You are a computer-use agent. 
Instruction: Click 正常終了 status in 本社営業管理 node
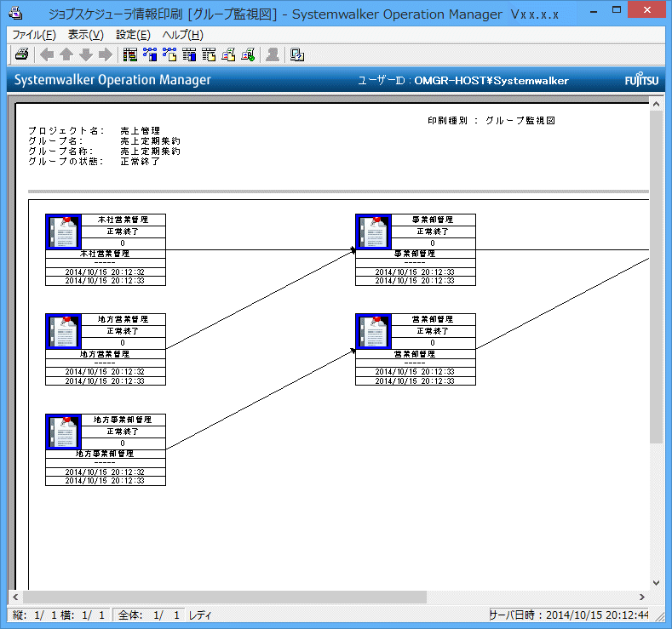(x=123, y=232)
